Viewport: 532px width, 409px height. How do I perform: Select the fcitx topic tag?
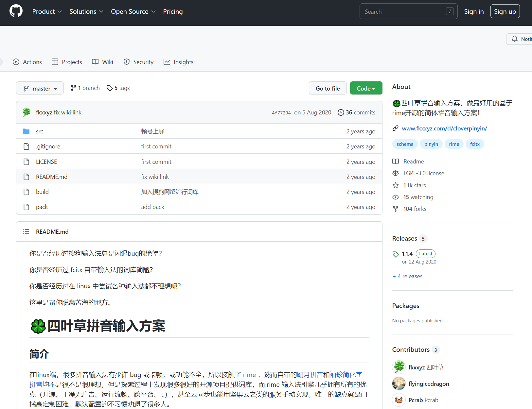click(x=475, y=144)
